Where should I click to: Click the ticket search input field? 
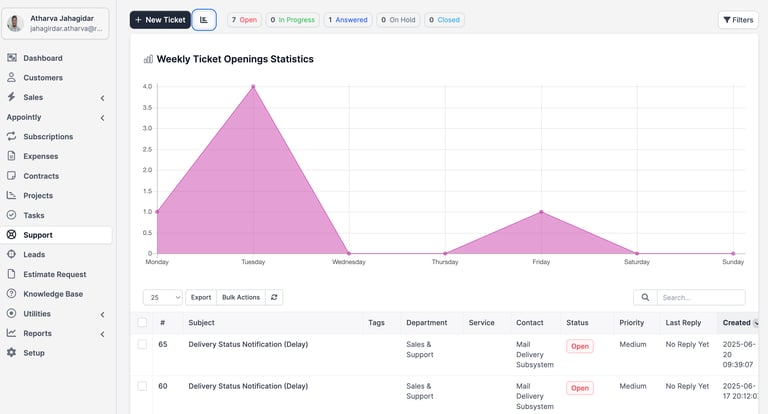point(700,297)
